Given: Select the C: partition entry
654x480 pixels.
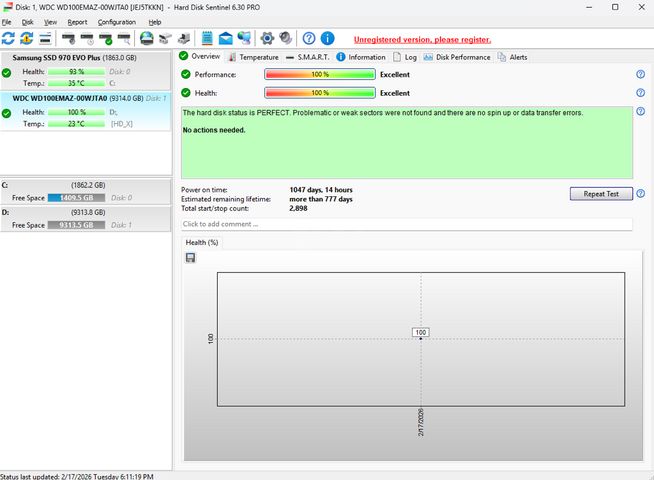Looking at the screenshot, I should click(x=86, y=191).
